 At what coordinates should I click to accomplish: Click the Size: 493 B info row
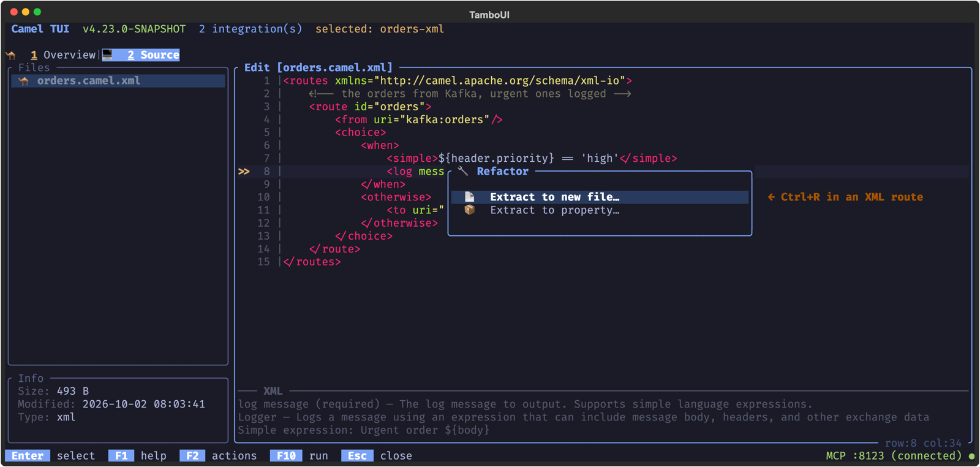click(x=53, y=391)
